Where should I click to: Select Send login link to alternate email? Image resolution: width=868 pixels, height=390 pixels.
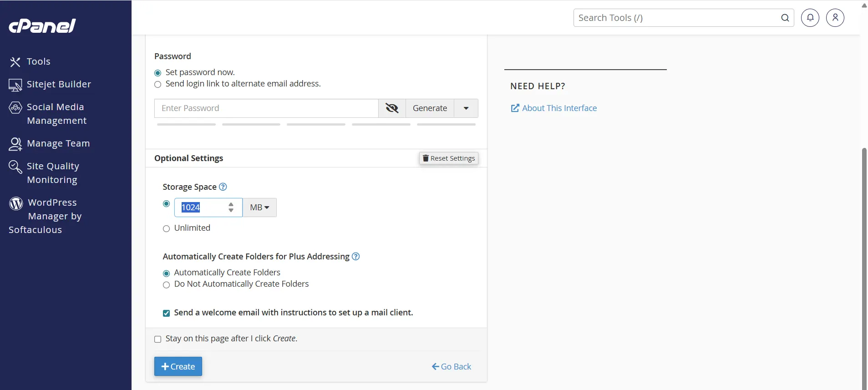[x=158, y=84]
